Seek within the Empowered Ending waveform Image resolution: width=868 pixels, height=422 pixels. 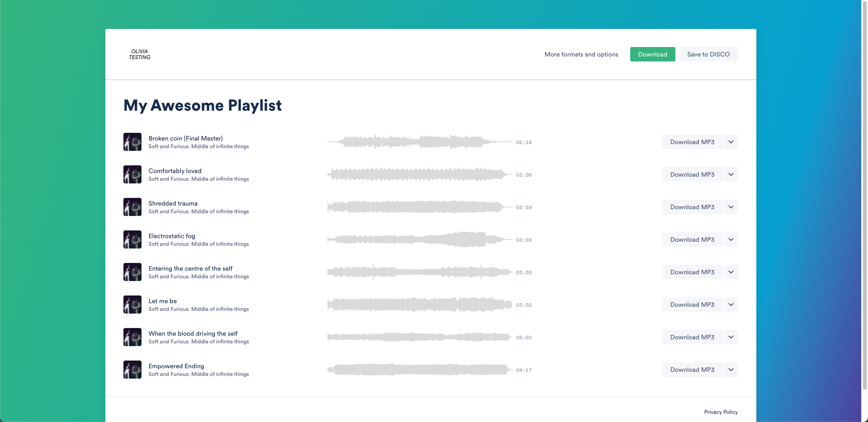[420, 370]
